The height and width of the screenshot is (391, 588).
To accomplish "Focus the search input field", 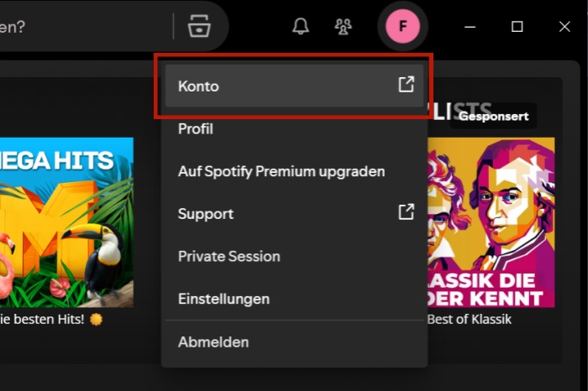I will coord(84,26).
